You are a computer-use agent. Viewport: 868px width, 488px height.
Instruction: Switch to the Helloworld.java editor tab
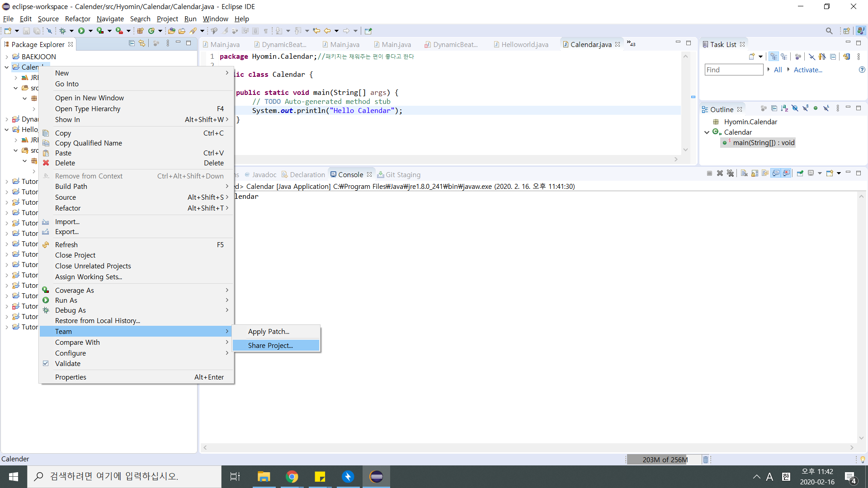[524, 44]
